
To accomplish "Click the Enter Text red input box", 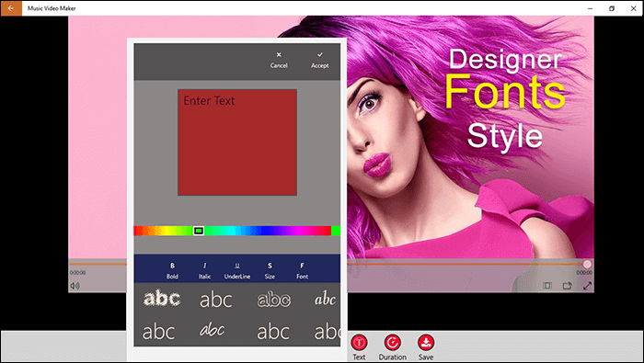I will pos(237,142).
